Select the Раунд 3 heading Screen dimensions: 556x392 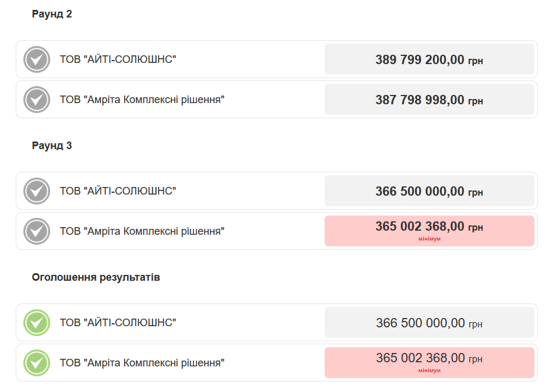pos(52,146)
